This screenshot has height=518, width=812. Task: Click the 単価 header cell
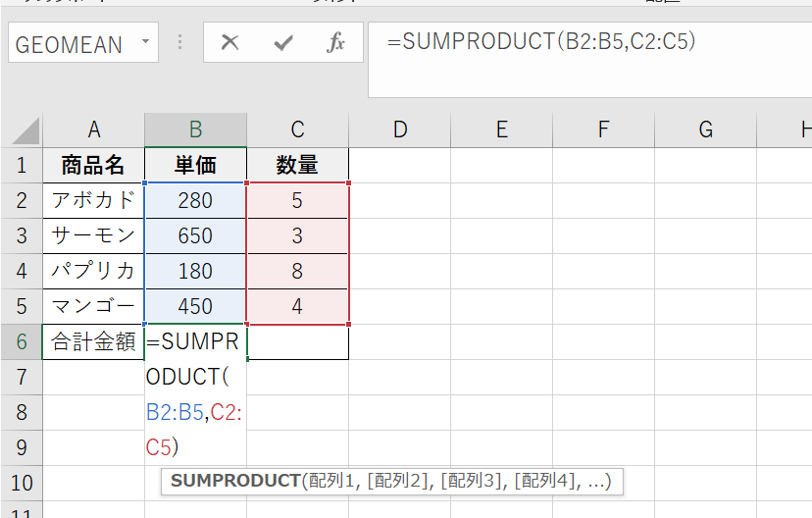point(196,165)
